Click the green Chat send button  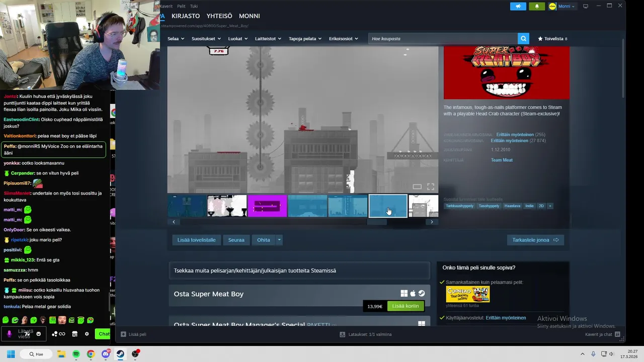pos(104,334)
